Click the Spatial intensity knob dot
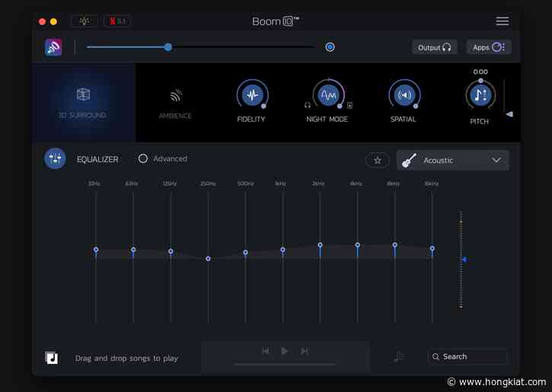The height and width of the screenshot is (392, 552). point(416,106)
